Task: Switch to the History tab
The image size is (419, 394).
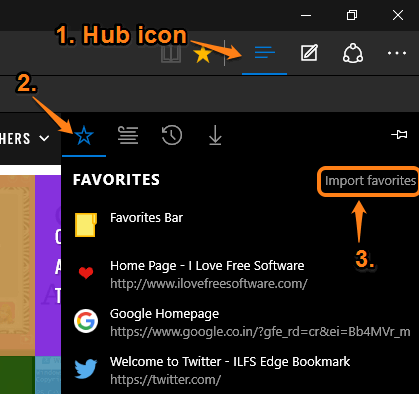Action: tap(172, 135)
